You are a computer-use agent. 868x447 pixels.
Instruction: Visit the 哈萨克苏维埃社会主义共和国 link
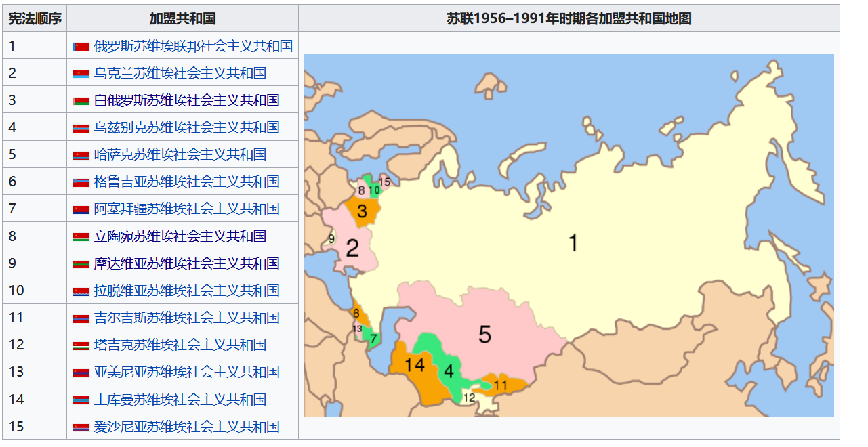coord(180,154)
